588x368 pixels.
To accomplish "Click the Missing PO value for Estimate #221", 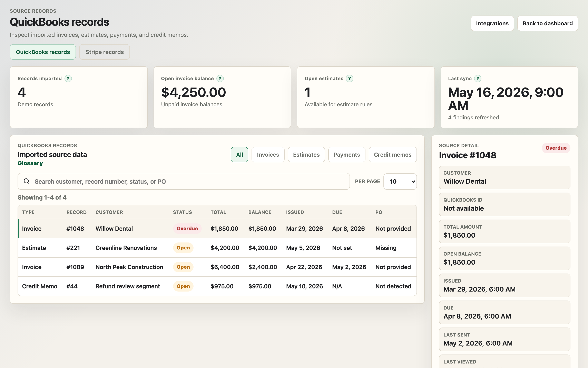I will click(386, 248).
